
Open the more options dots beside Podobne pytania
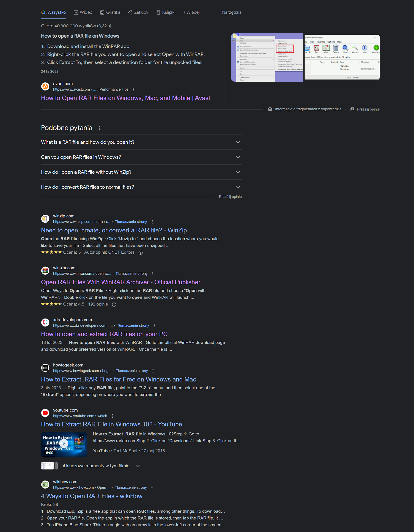pyautogui.click(x=99, y=128)
